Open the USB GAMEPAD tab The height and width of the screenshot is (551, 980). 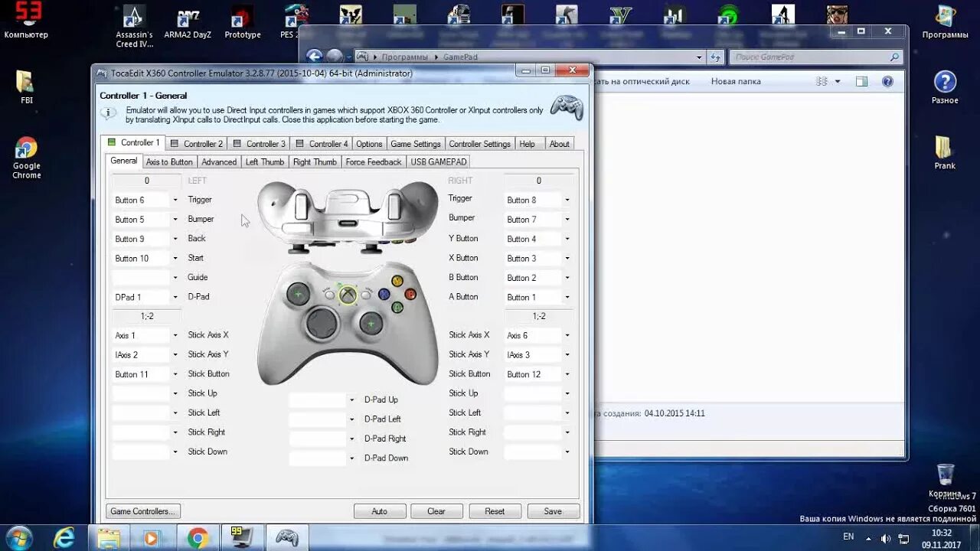pos(439,162)
